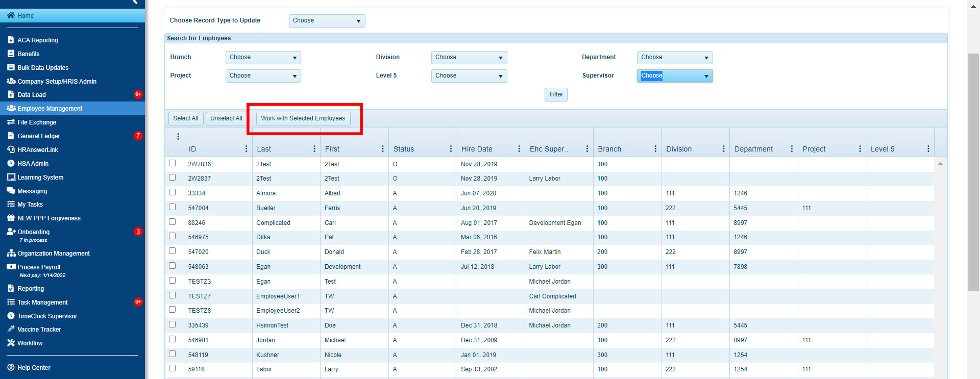Click Organization Management sitemap icon
This screenshot has height=379, width=980.
pos(11,253)
